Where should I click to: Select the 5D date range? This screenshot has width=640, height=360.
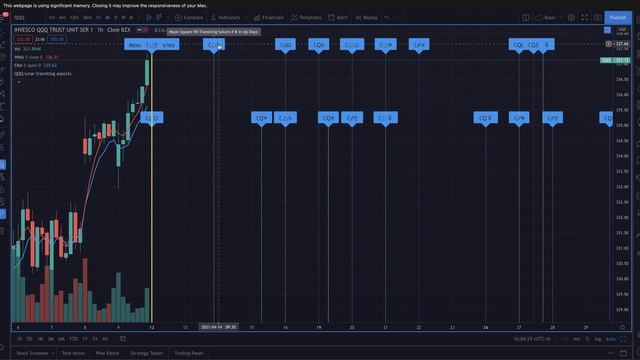click(29, 339)
